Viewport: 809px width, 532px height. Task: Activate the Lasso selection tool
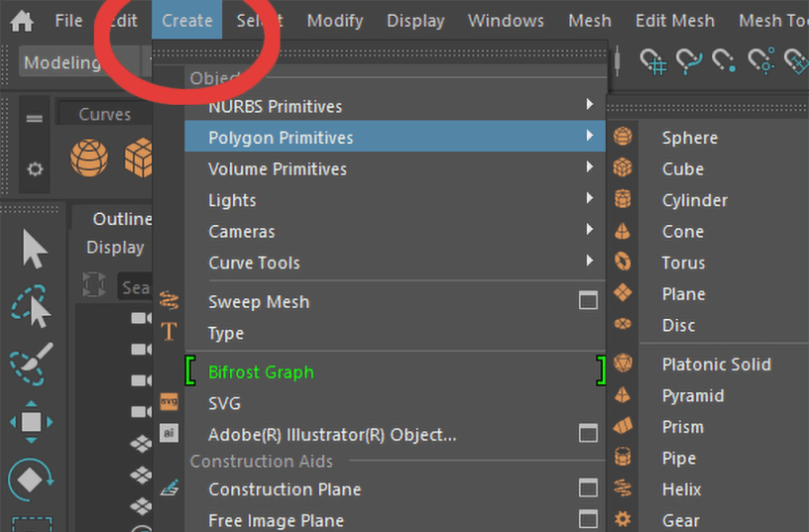[33, 308]
